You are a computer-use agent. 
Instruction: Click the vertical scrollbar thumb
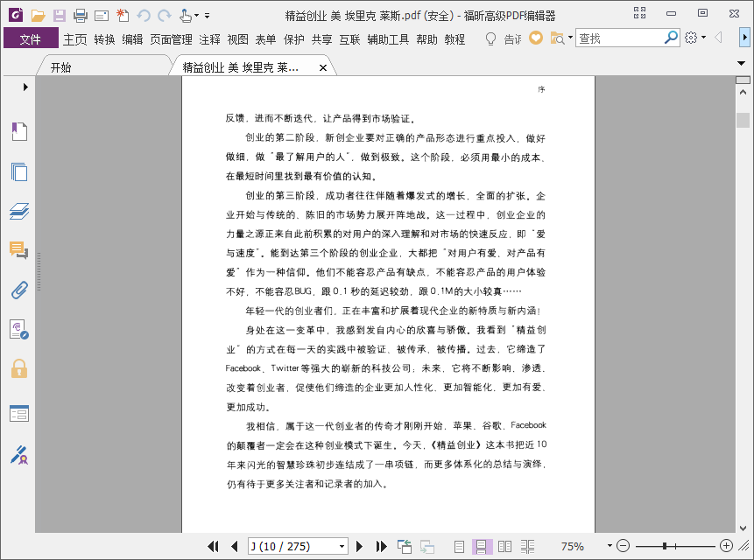pyautogui.click(x=743, y=120)
